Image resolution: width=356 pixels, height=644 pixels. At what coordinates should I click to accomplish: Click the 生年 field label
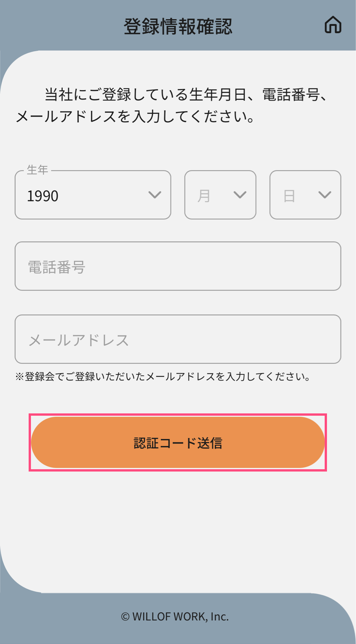(x=37, y=169)
